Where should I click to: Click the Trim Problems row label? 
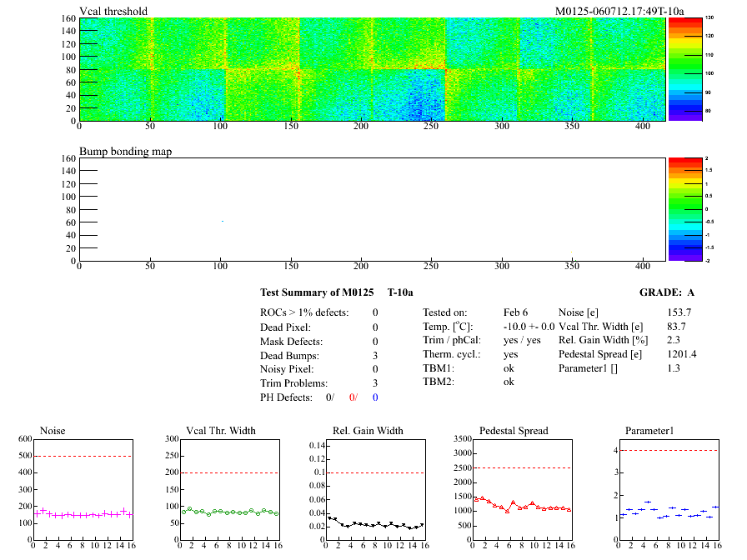[x=294, y=383]
